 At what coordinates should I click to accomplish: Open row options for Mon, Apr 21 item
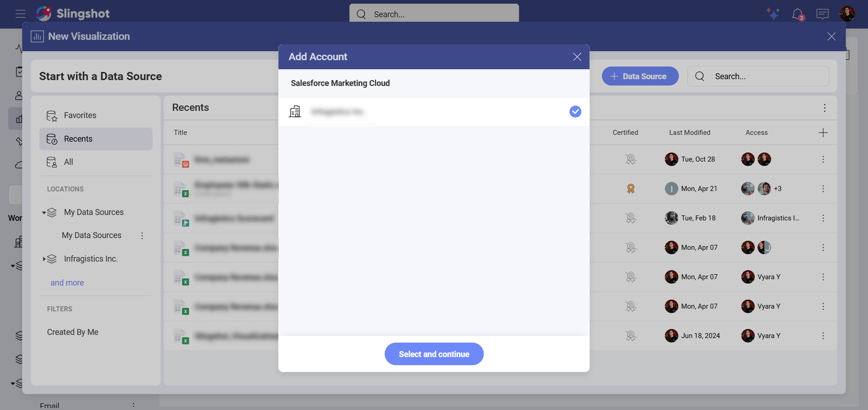point(823,189)
